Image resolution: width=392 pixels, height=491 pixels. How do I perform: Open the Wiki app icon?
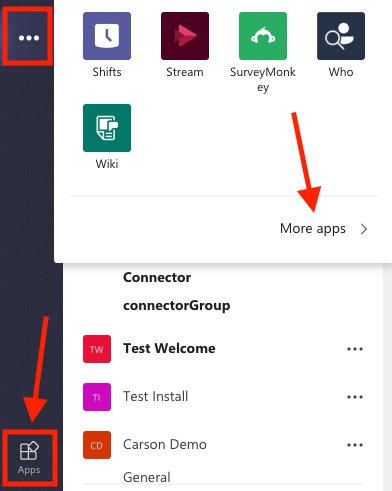pos(107,128)
